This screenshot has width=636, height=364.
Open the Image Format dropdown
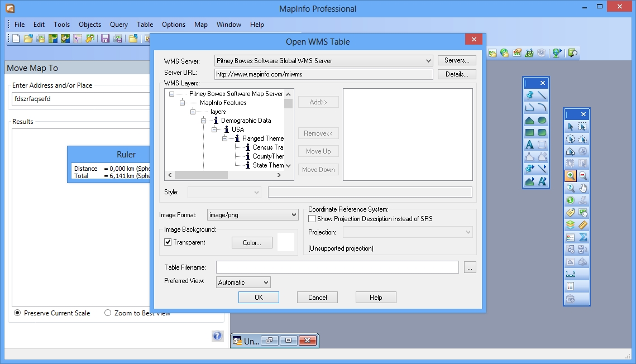coord(294,215)
